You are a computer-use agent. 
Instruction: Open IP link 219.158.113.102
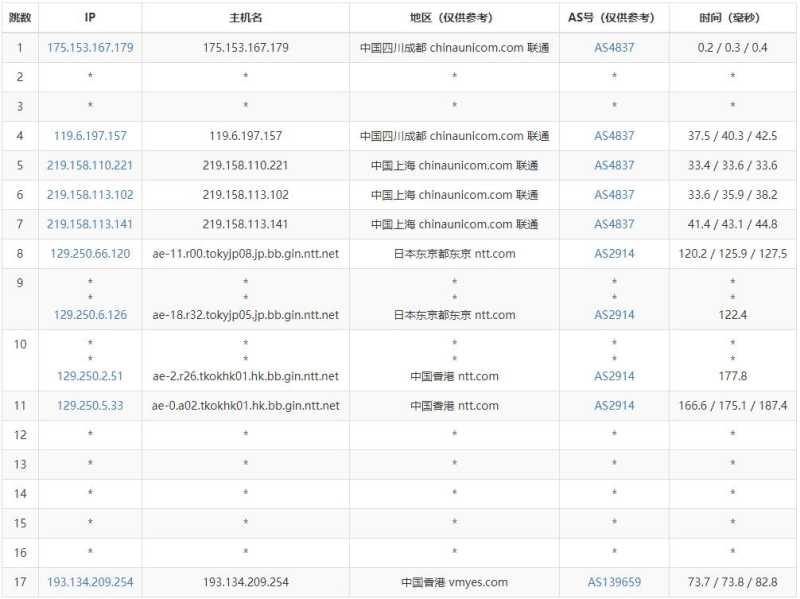pyautogui.click(x=90, y=194)
